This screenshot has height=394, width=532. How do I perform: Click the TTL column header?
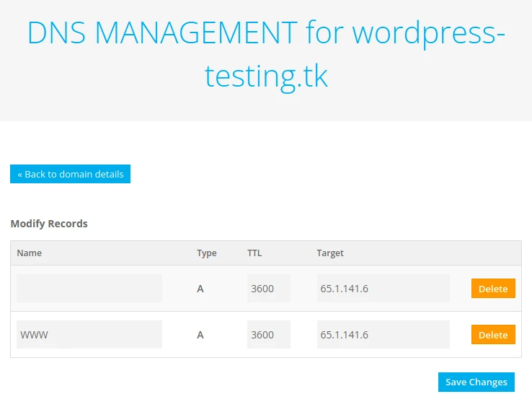[255, 253]
